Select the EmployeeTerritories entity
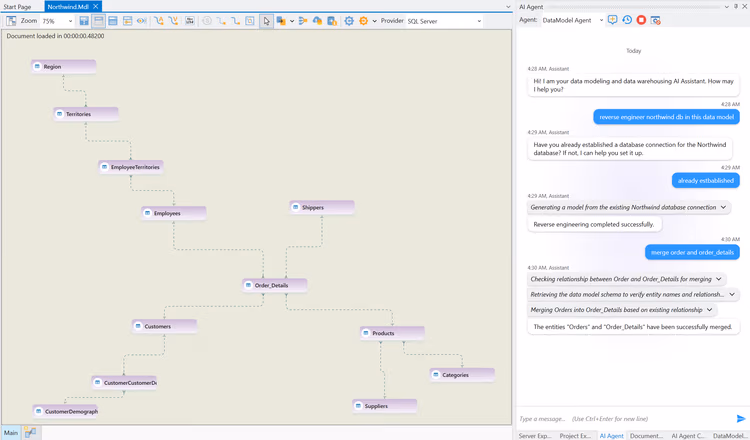 tap(131, 167)
